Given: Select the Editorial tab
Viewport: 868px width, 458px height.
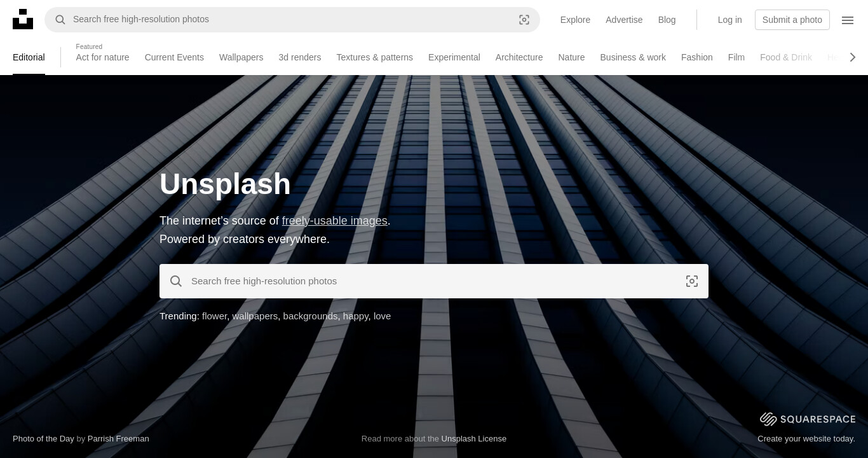Looking at the screenshot, I should [x=29, y=57].
